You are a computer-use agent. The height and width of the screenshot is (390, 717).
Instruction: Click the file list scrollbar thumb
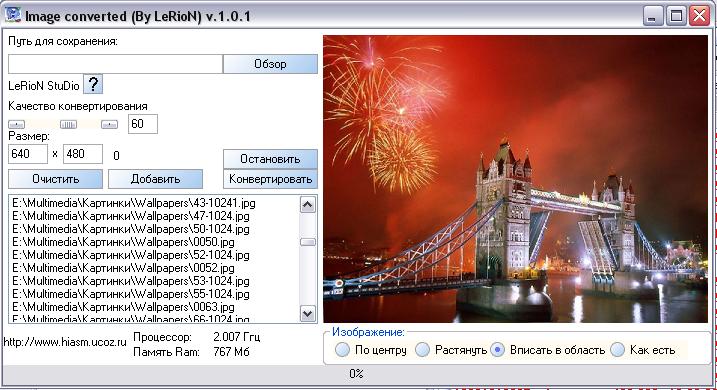click(x=308, y=242)
